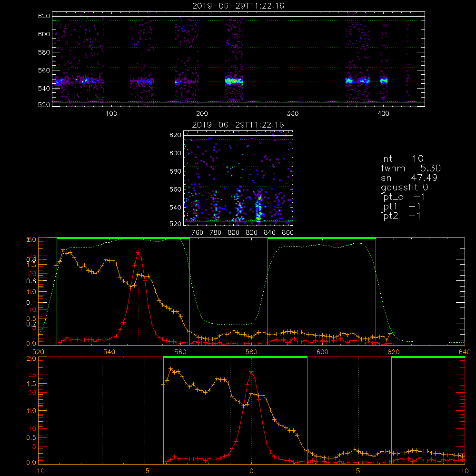Click x-axis label 400 of top spectrogram

[383, 114]
